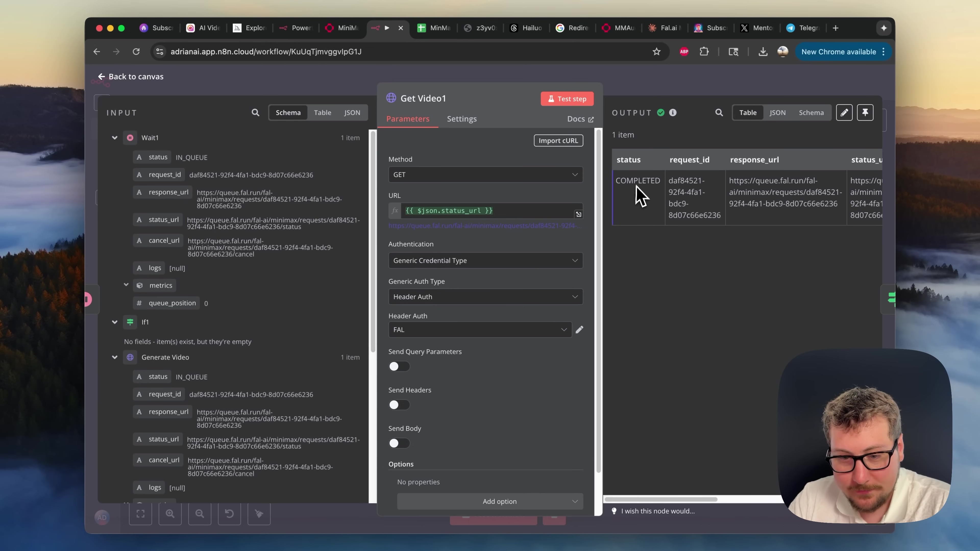Click the If1 node green icon
This screenshot has height=551, width=980.
click(130, 322)
